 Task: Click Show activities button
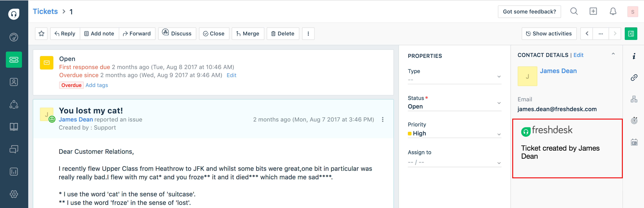(549, 34)
